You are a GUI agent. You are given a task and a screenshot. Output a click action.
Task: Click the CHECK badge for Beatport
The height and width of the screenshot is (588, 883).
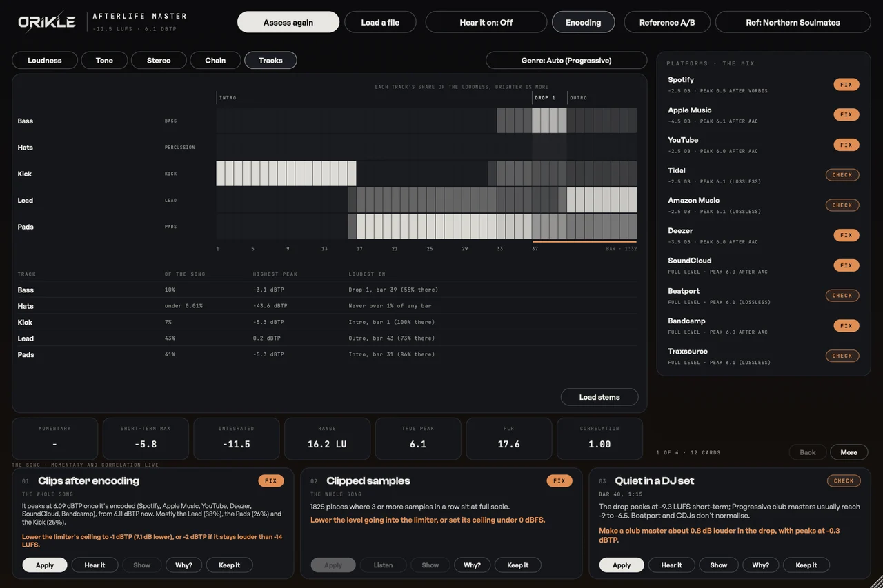click(x=842, y=296)
